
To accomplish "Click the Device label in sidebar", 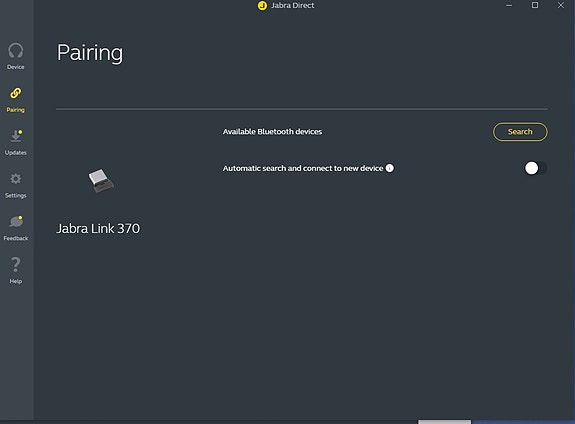I will [15, 67].
